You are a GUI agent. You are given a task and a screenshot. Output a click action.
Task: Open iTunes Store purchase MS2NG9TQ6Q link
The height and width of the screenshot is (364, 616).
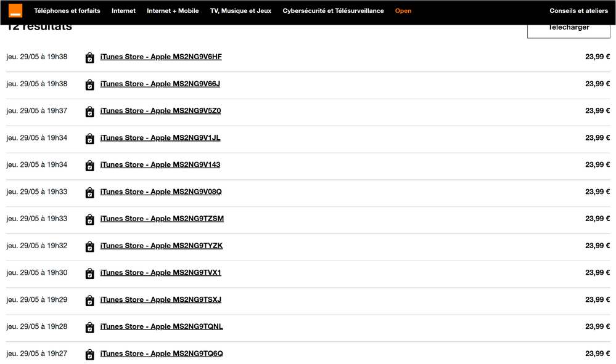[162, 354]
